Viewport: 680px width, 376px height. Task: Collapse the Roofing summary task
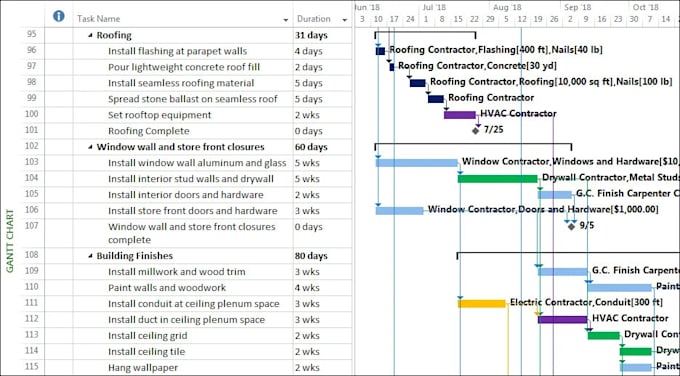coord(90,36)
